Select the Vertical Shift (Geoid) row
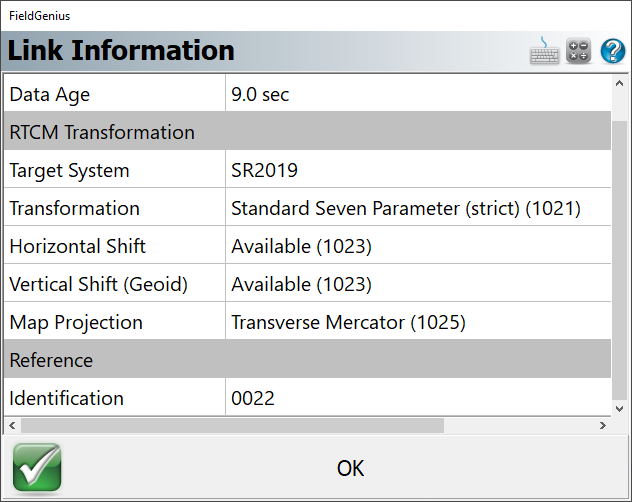632x502 pixels. coord(308,284)
